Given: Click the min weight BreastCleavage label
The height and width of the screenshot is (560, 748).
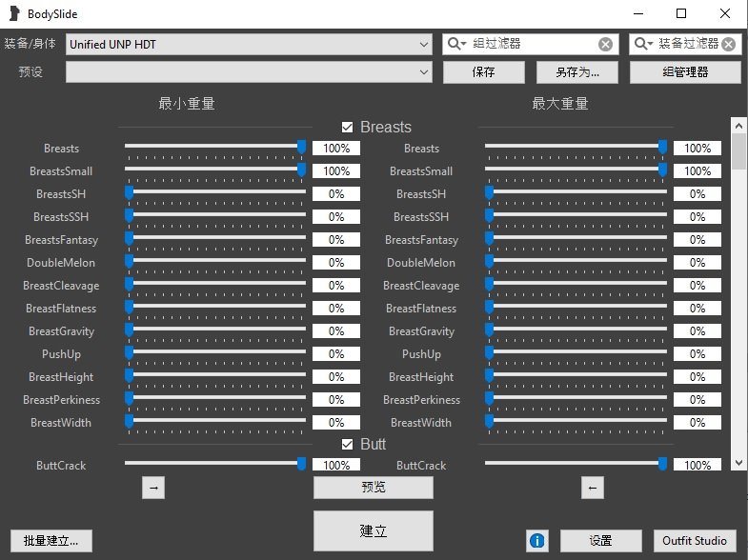Looking at the screenshot, I should click(x=61, y=286).
